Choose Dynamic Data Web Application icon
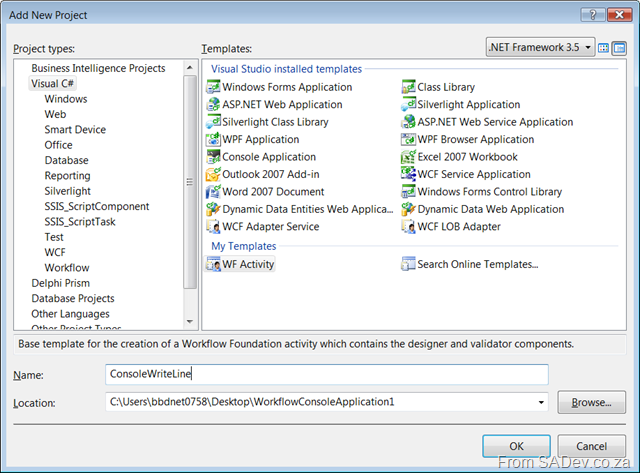The image size is (640, 473). [408, 209]
